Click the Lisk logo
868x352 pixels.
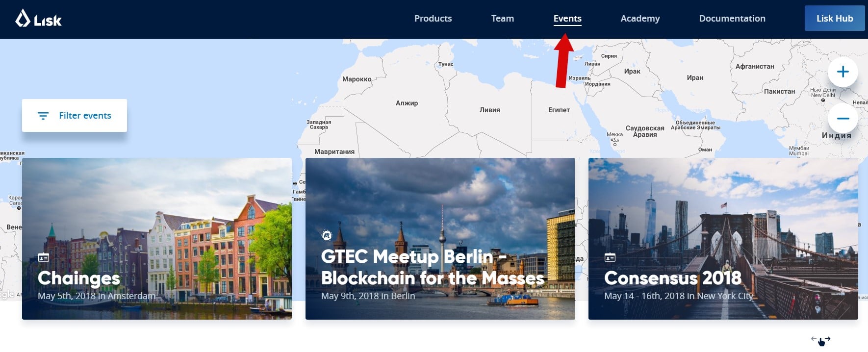pos(38,19)
